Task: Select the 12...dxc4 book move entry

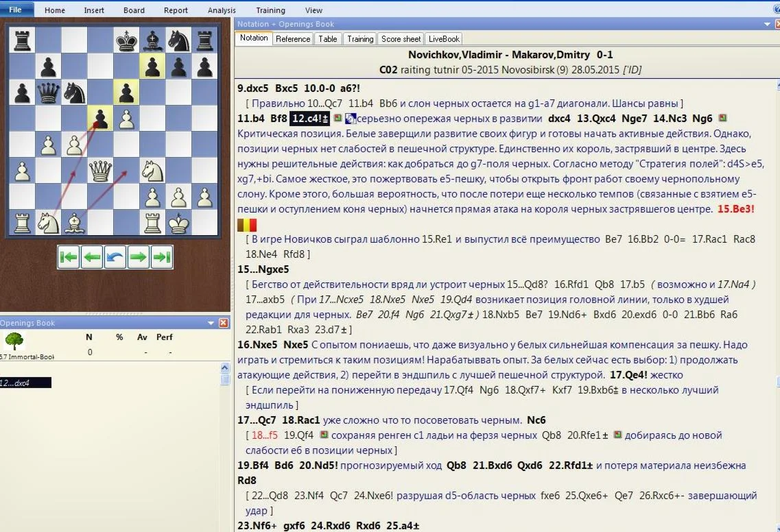Action: (x=25, y=383)
